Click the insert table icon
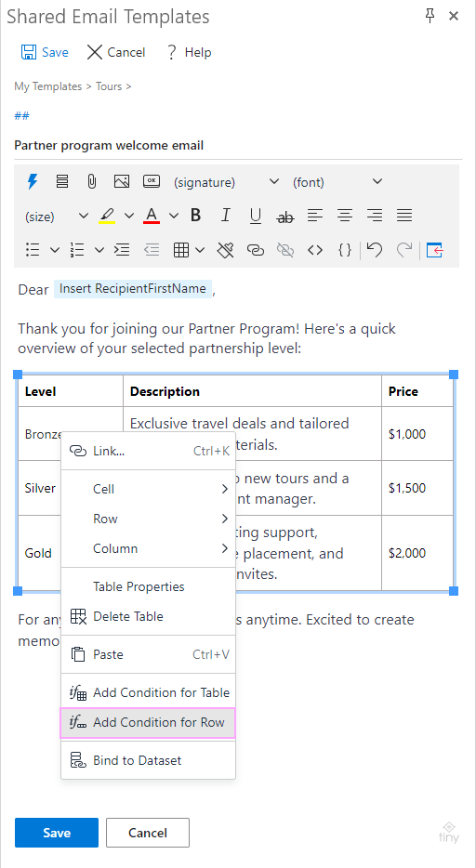The height and width of the screenshot is (868, 476). pyautogui.click(x=181, y=250)
